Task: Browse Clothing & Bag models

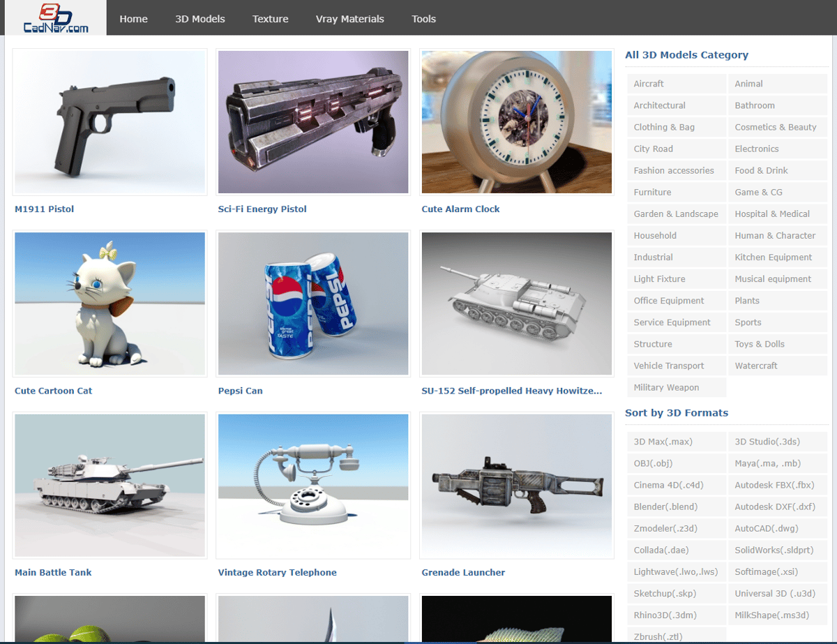Action: point(677,127)
